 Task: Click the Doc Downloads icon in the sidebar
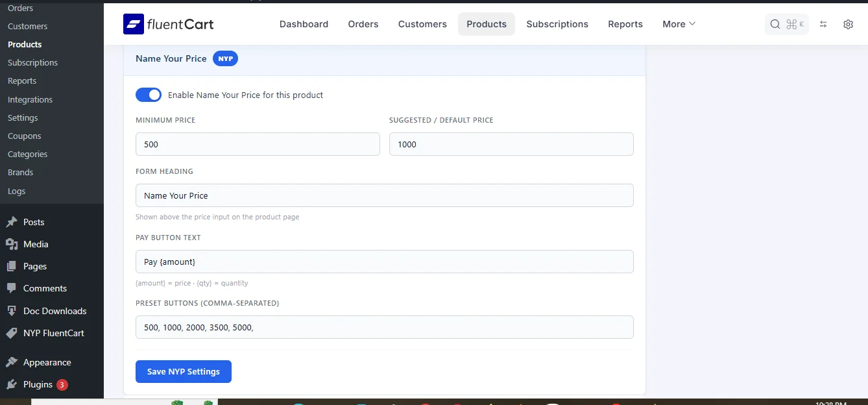[12, 311]
